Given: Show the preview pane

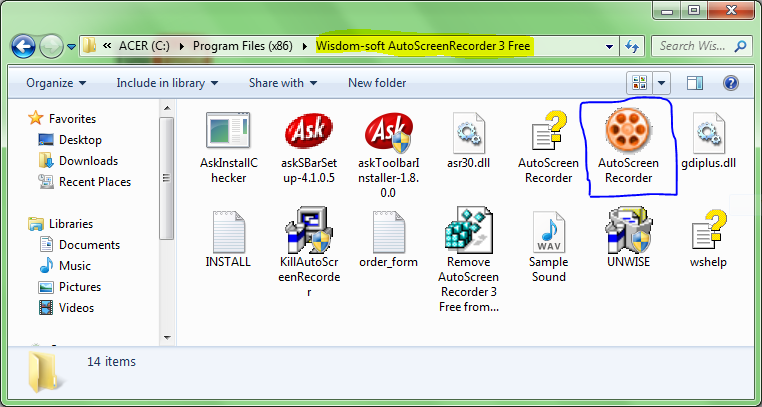Looking at the screenshot, I should (695, 83).
